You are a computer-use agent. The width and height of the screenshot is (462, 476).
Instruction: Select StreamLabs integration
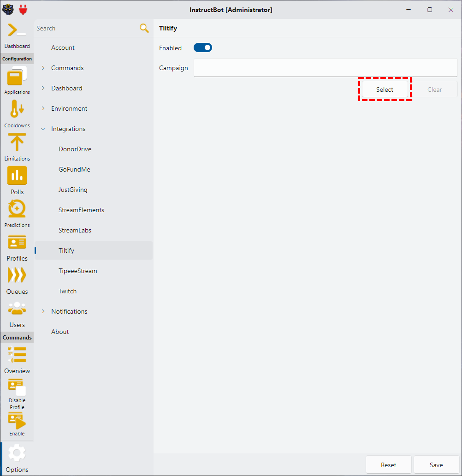pos(94,231)
